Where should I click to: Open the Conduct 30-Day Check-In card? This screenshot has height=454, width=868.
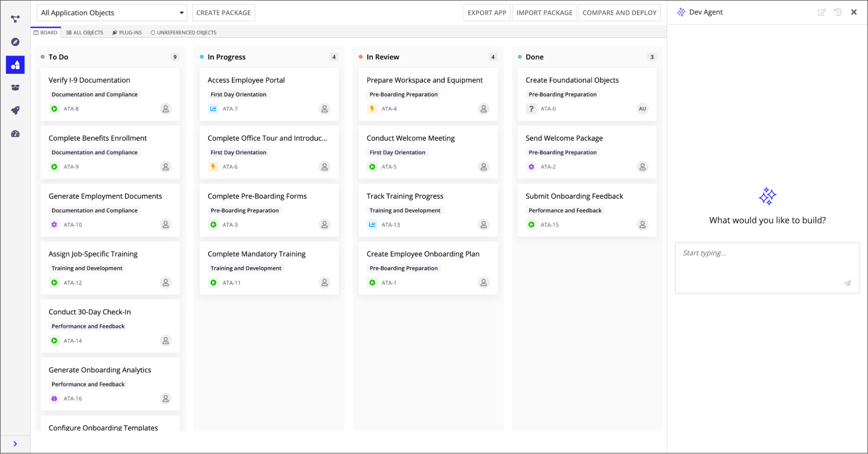click(x=110, y=326)
